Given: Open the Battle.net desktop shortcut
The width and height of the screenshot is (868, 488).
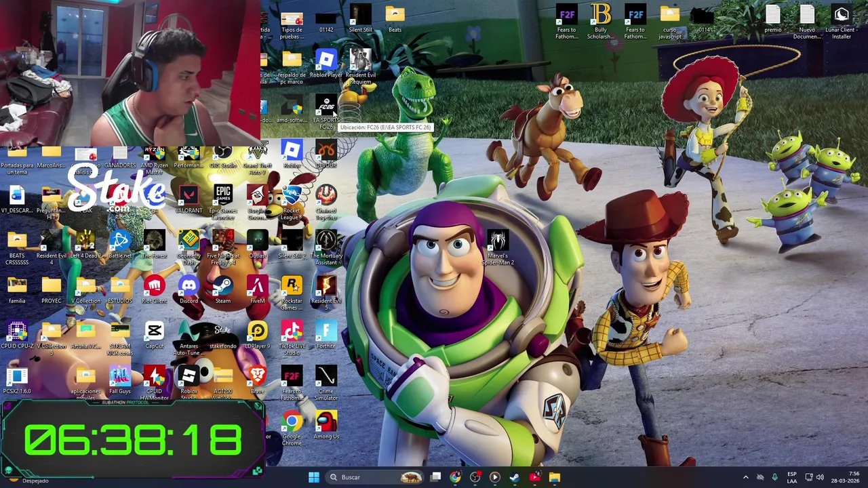Looking at the screenshot, I should [x=120, y=245].
